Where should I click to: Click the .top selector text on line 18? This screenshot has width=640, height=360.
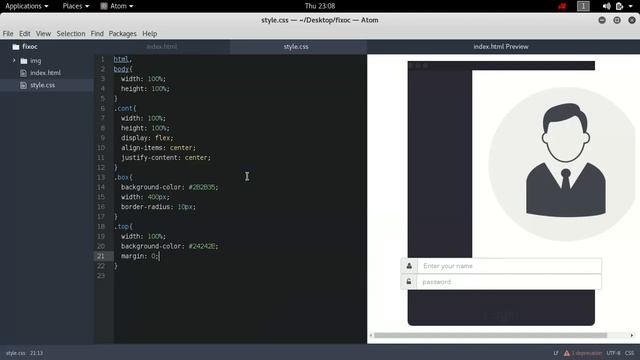[122, 227]
